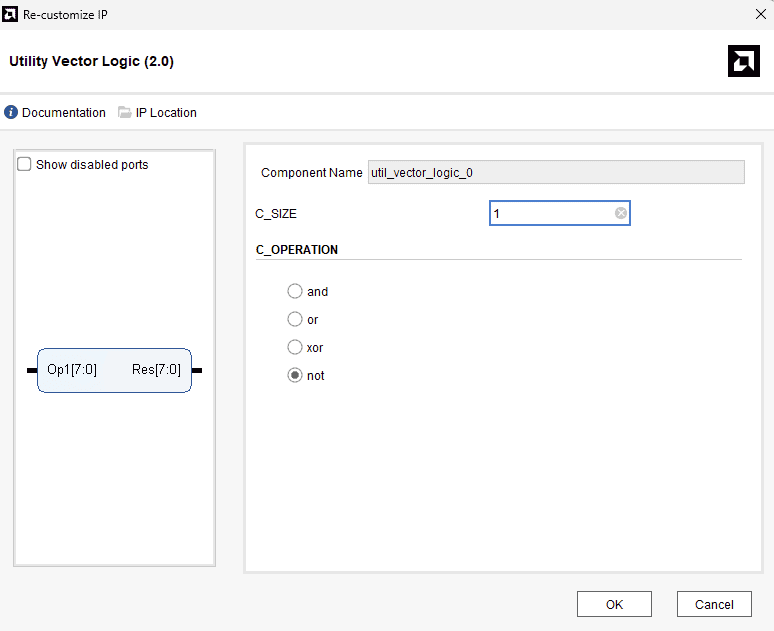This screenshot has height=631, width=774.
Task: Click the Vivado icon in the title bar
Action: 11,14
